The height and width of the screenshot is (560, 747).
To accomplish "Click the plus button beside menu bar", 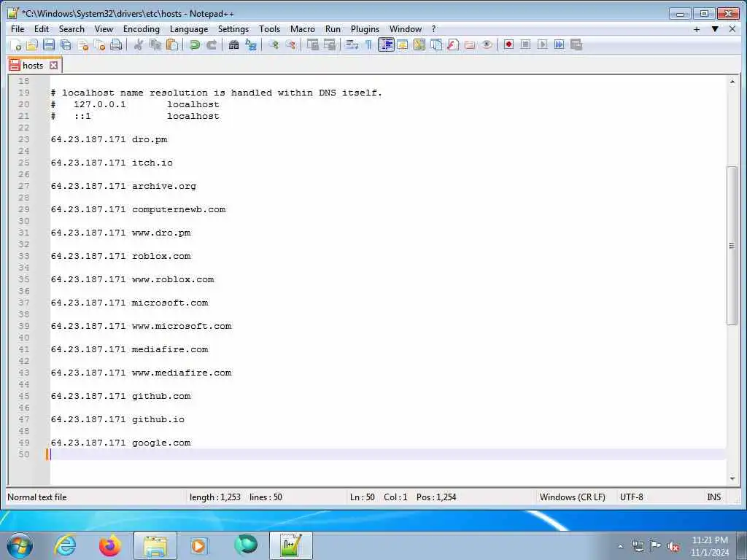I will (697, 29).
